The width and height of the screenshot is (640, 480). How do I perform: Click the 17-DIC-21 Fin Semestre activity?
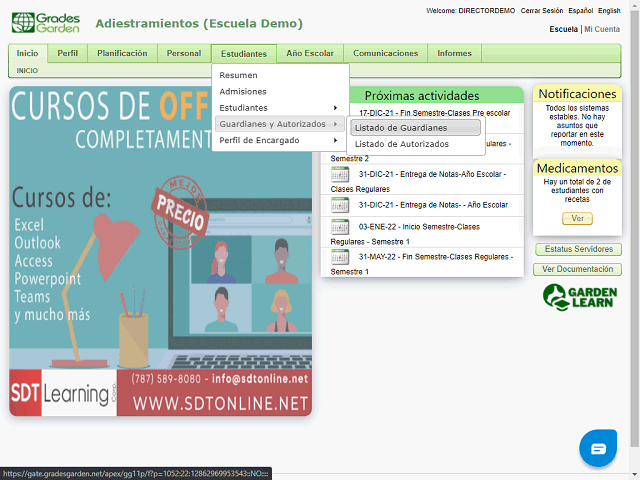coord(435,113)
